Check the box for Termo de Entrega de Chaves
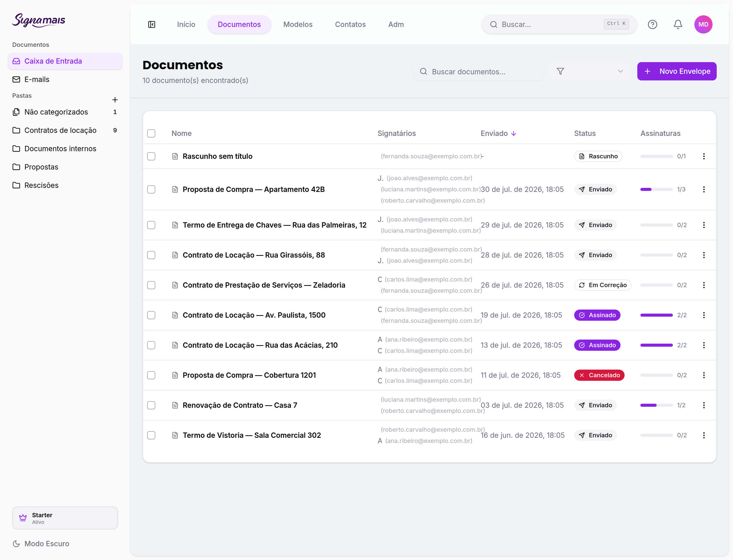Screen dimensions: 733x560 (x=151, y=225)
